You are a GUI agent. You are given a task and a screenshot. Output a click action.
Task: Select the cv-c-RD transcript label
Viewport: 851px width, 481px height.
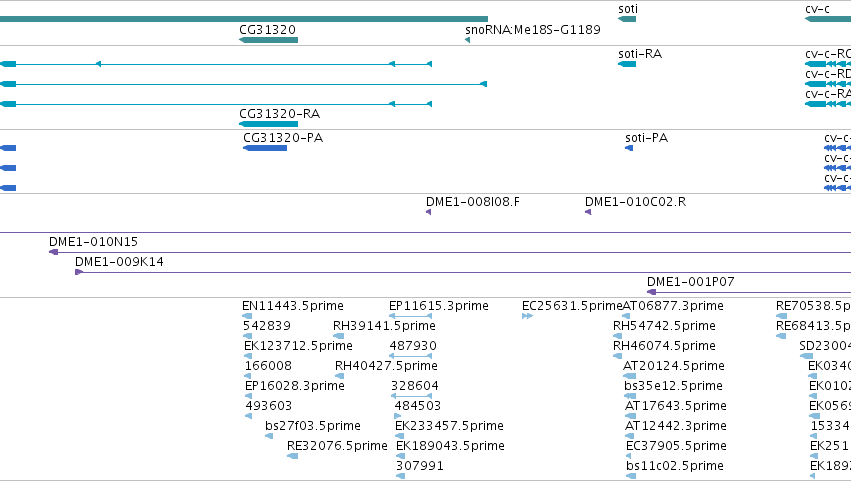pos(828,74)
